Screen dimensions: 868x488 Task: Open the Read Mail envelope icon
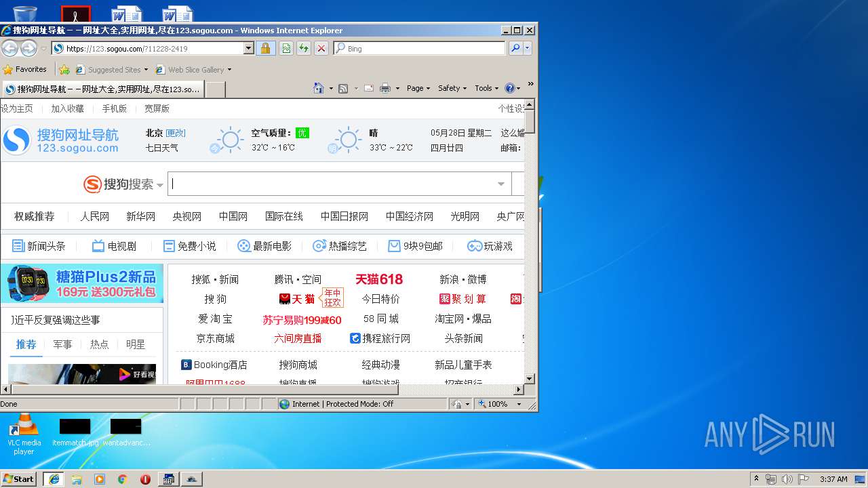[369, 88]
